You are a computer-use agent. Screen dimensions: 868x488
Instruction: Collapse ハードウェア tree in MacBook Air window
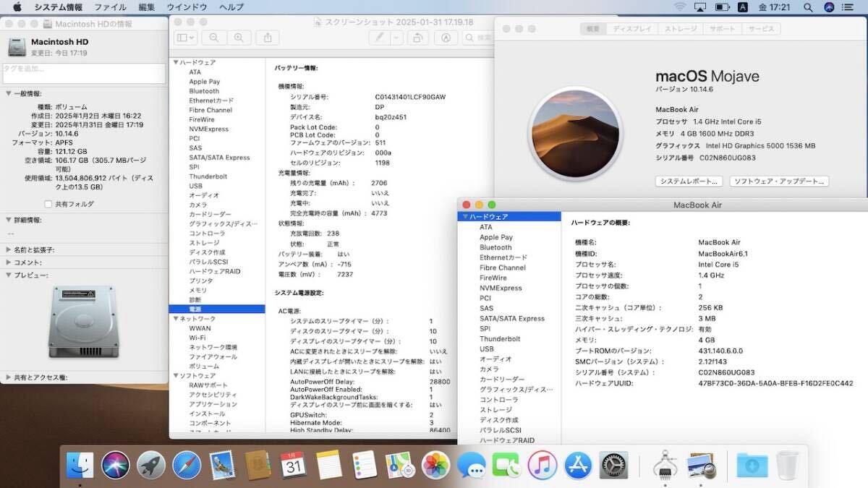[x=464, y=217]
